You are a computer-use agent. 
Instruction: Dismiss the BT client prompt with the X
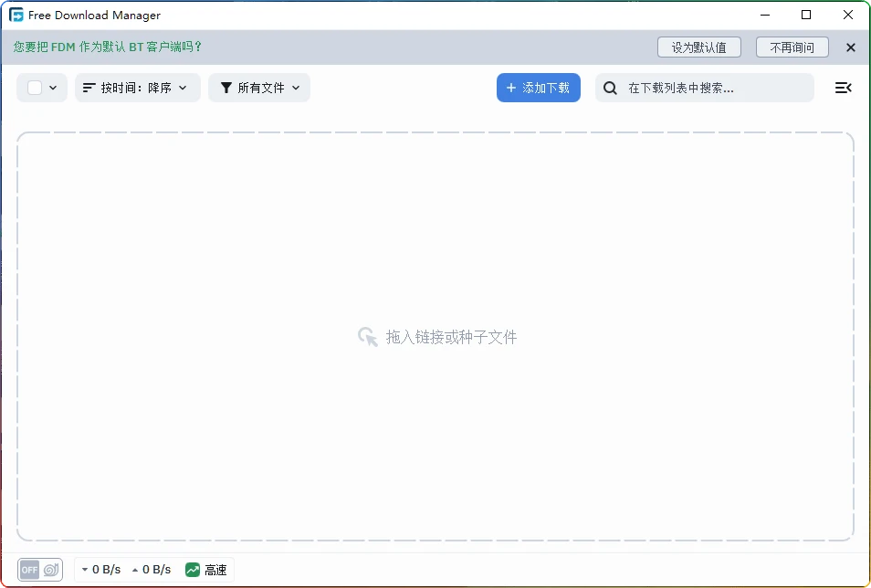[x=850, y=47]
